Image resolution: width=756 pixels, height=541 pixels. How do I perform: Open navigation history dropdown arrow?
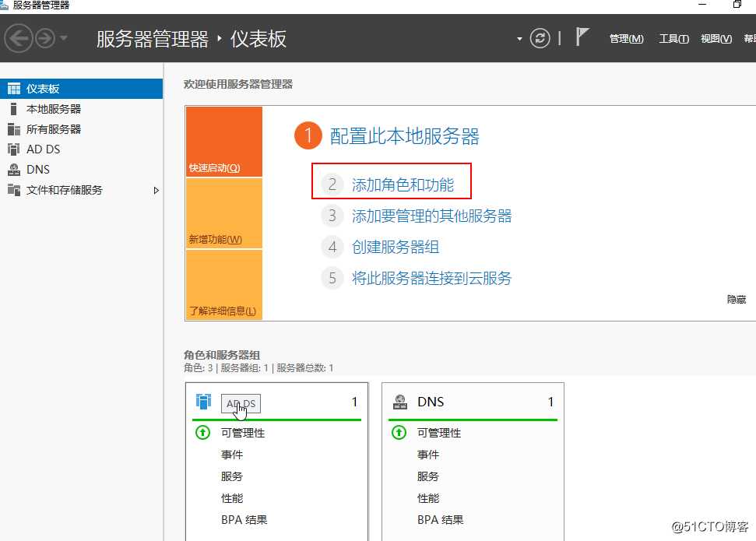coord(64,38)
